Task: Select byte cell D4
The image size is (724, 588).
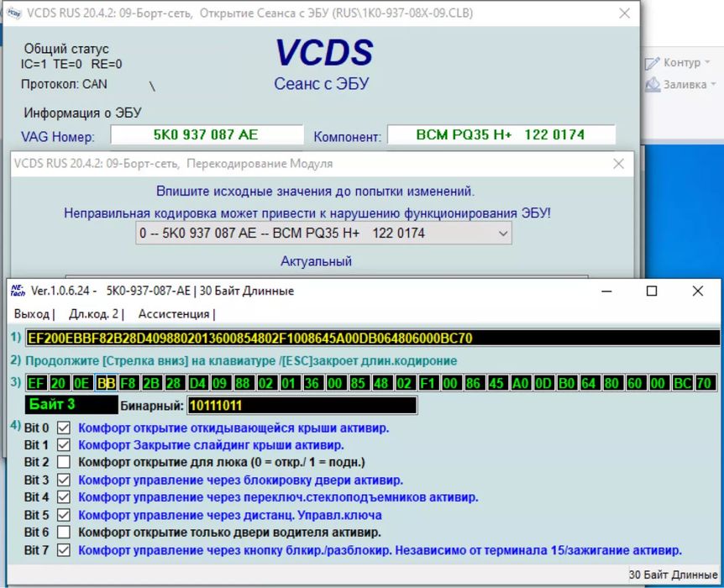Action: [x=198, y=383]
